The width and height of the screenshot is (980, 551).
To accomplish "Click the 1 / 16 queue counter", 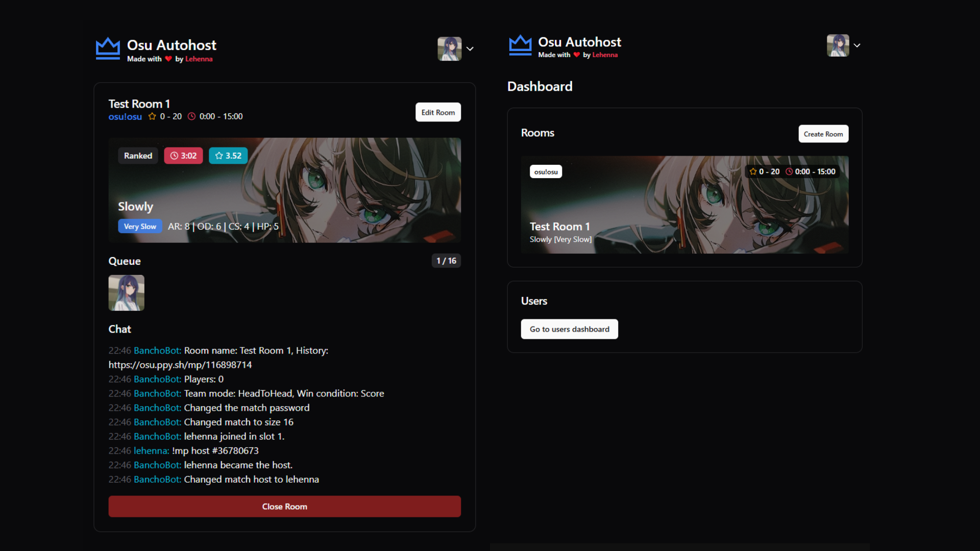I will pyautogui.click(x=446, y=261).
